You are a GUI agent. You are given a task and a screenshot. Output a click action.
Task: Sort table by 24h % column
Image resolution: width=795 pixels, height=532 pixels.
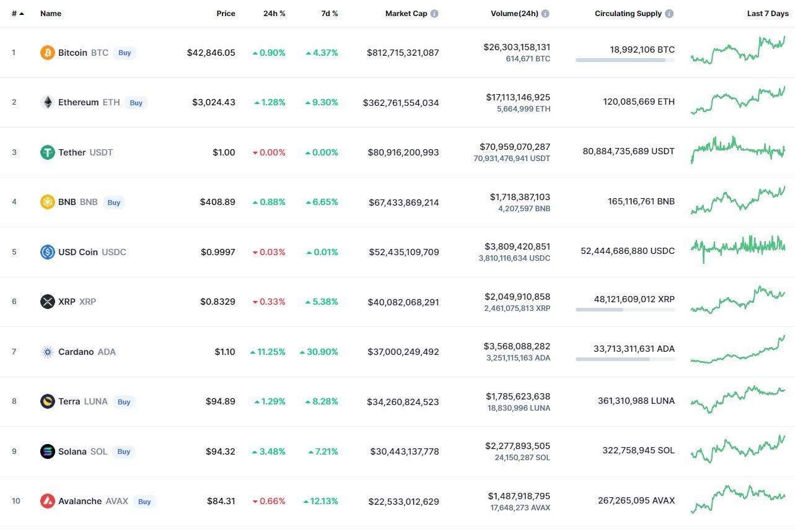pyautogui.click(x=274, y=14)
